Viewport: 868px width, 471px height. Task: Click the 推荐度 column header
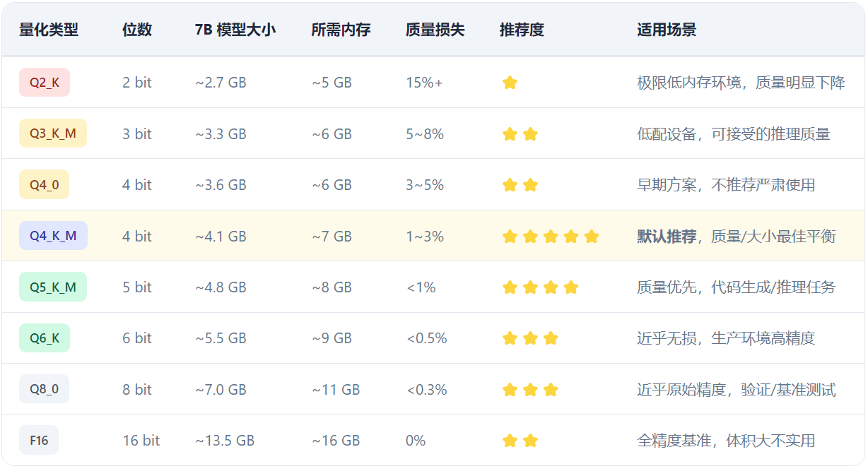[522, 30]
